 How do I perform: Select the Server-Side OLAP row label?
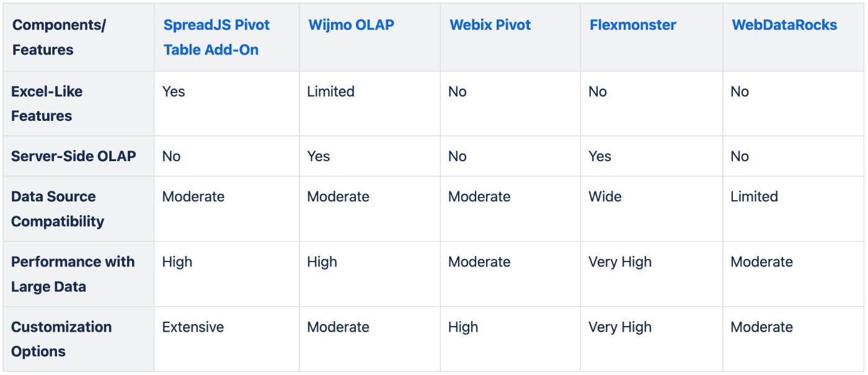pyautogui.click(x=73, y=156)
